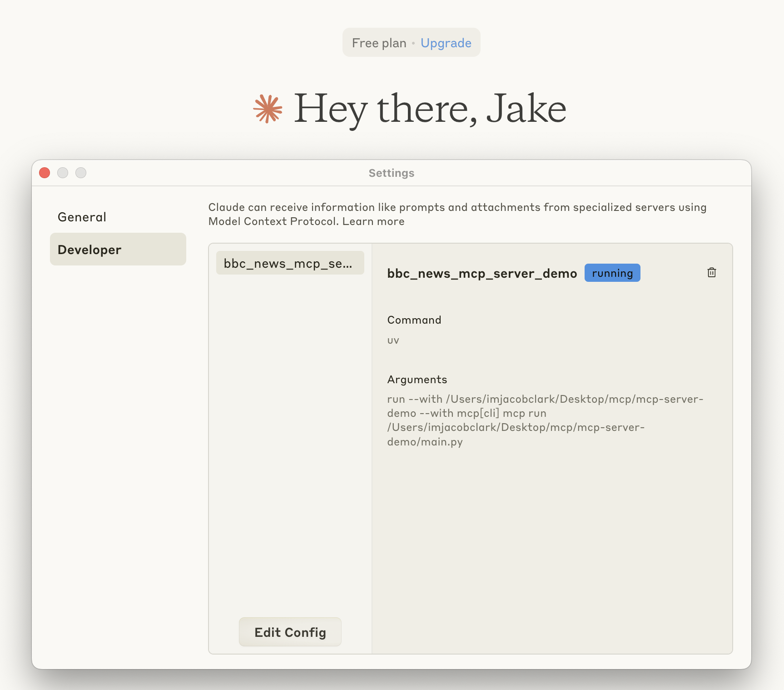Click the Command label
Viewport: 784px width, 690px height.
[x=414, y=320]
